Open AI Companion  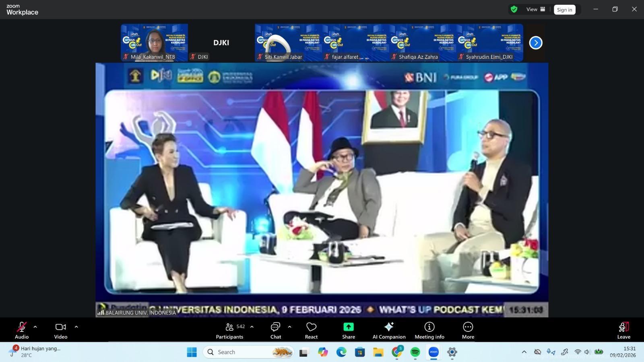(x=389, y=331)
